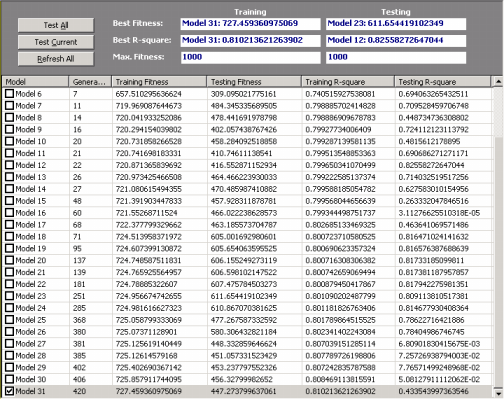This screenshot has width=504, height=399.
Task: Click the Test All button
Action: [x=56, y=25]
